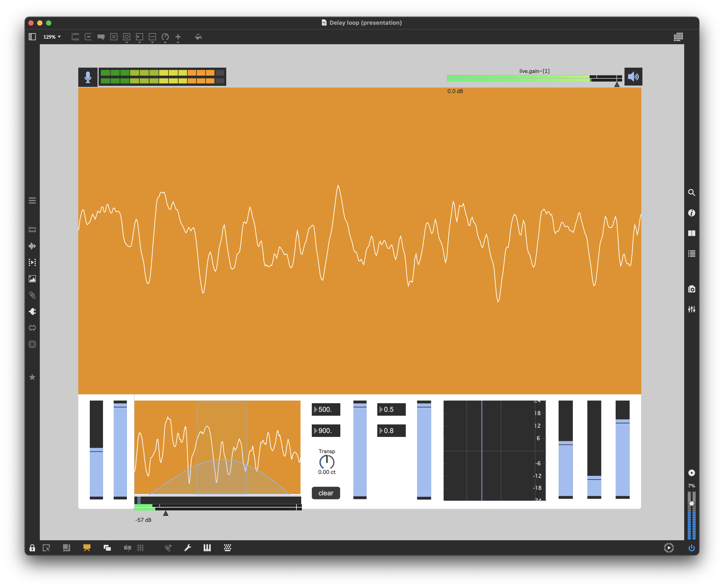Click the Add Object plus button in toolbar

click(178, 37)
